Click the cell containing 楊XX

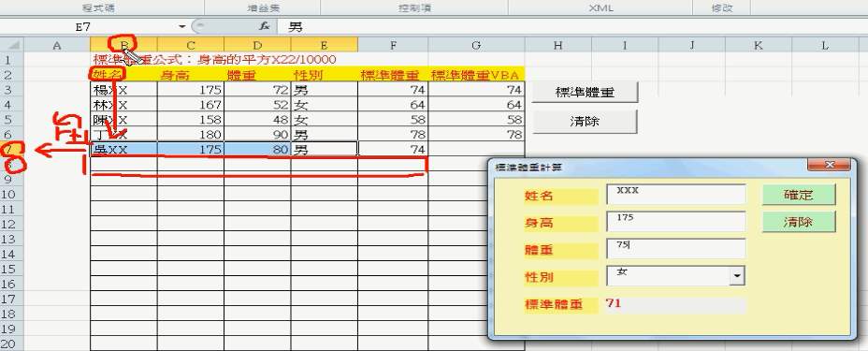coord(124,89)
